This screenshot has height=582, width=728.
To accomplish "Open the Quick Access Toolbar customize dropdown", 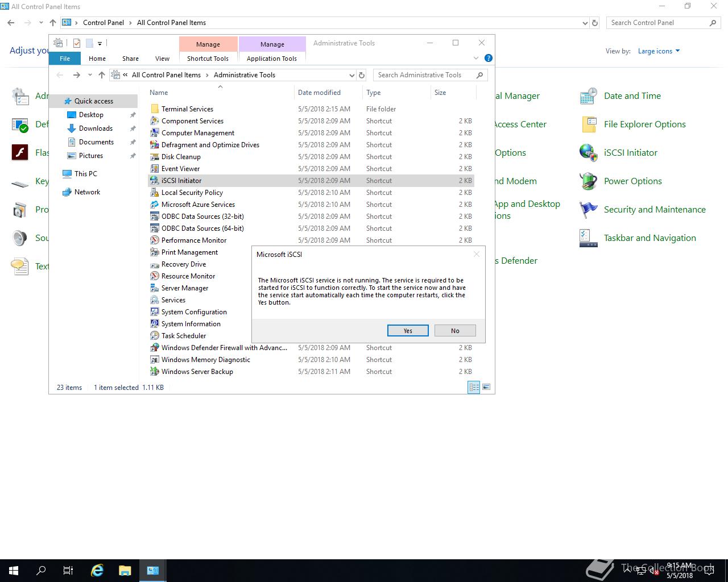I will point(100,43).
